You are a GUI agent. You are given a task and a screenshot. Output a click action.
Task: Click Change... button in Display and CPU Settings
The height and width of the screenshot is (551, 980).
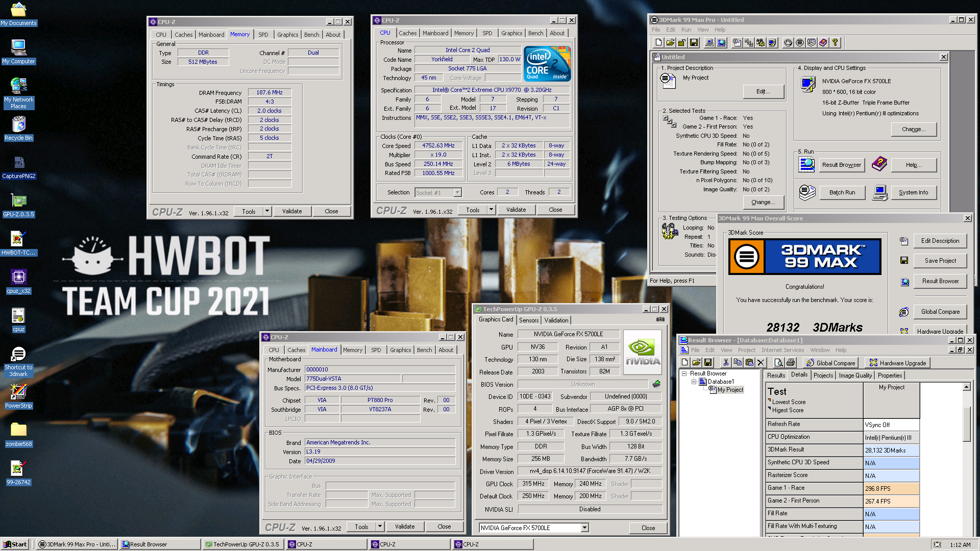click(913, 129)
